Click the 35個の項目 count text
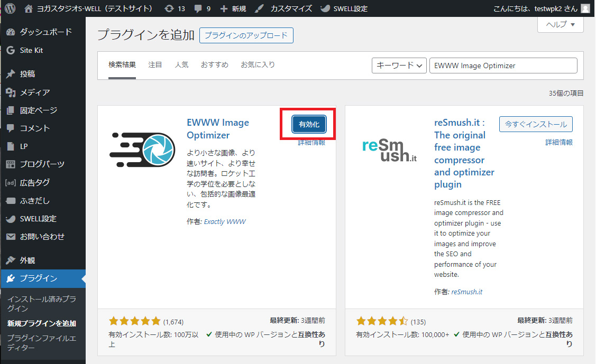Screen dimensions: 596x364 [566, 93]
